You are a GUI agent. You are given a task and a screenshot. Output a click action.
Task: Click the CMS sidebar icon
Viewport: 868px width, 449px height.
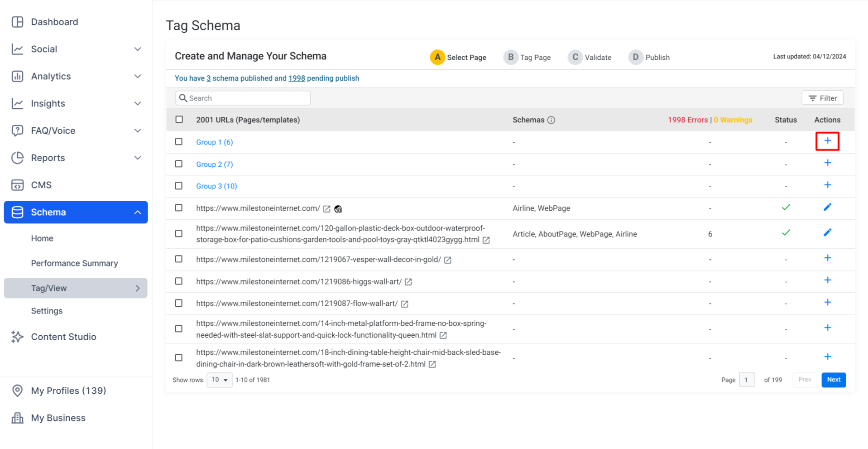pyautogui.click(x=17, y=185)
